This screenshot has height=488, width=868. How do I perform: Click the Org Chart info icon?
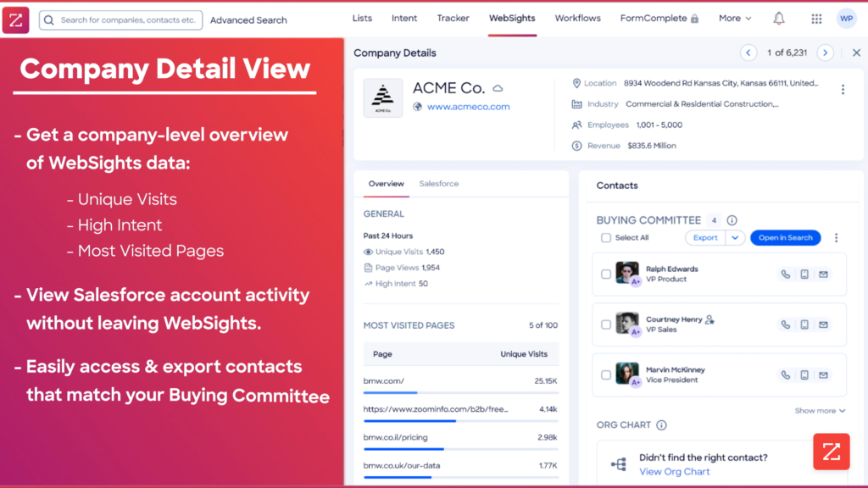click(661, 425)
